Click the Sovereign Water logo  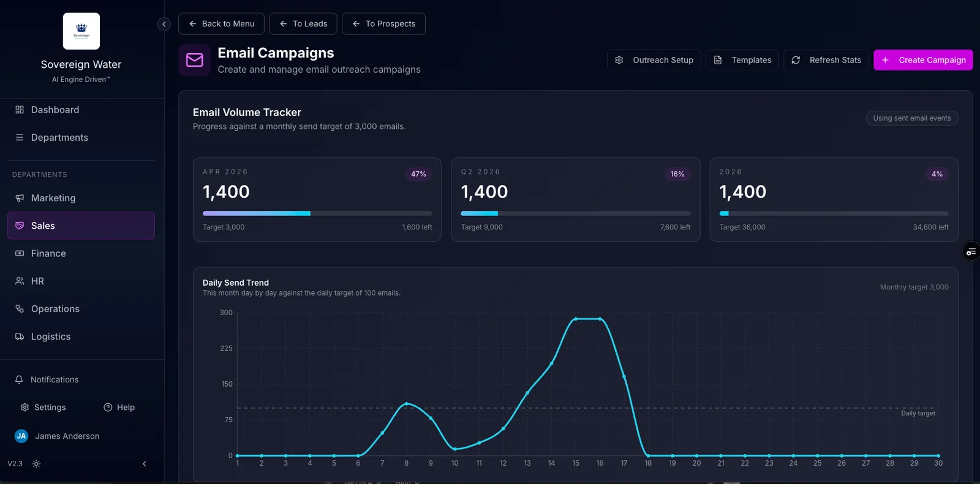click(x=81, y=31)
